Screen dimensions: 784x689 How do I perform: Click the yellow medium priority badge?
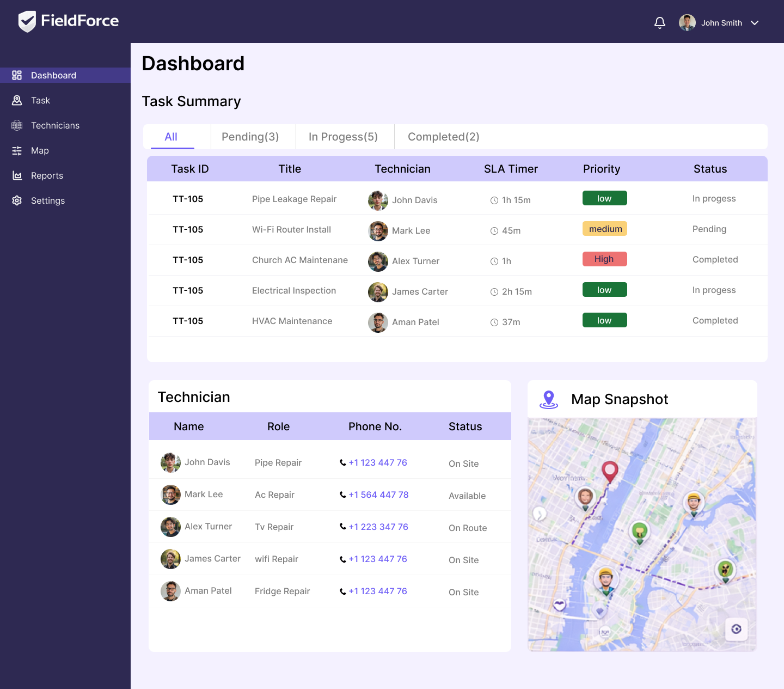point(604,229)
